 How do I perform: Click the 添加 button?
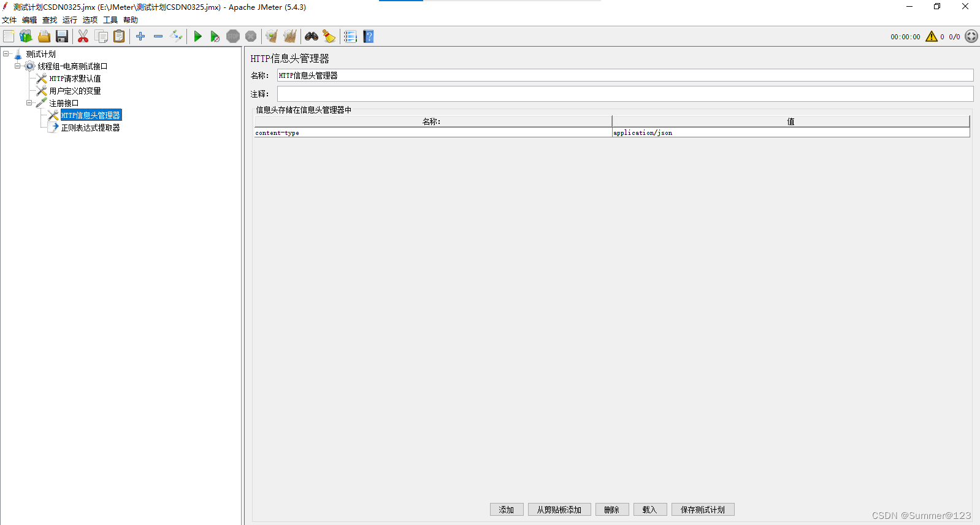[507, 510]
